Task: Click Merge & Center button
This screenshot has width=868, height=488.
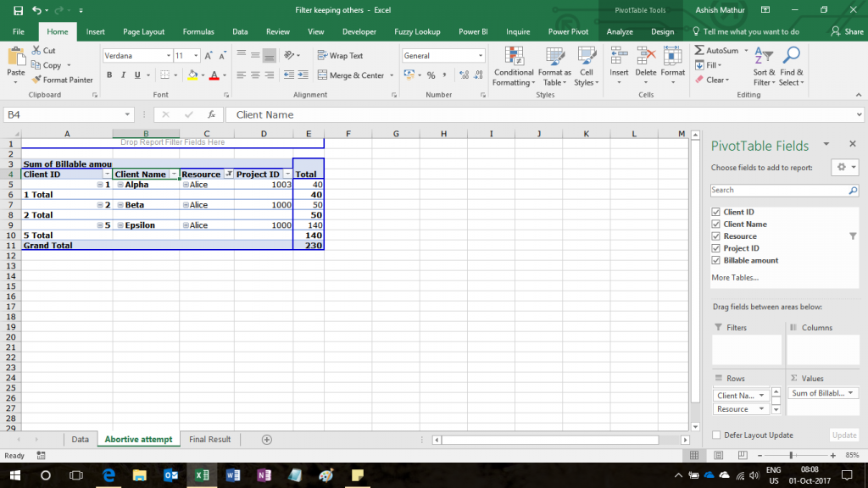Action: [351, 75]
